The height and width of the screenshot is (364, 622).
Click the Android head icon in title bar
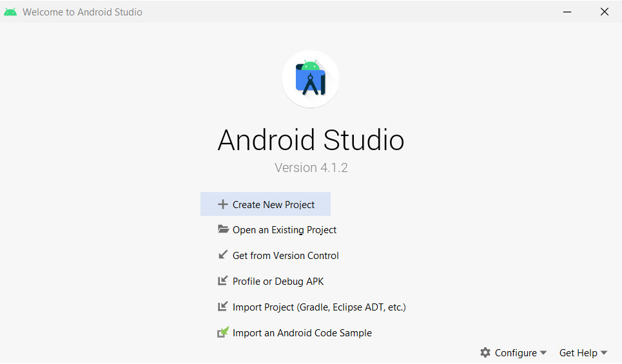(10, 12)
